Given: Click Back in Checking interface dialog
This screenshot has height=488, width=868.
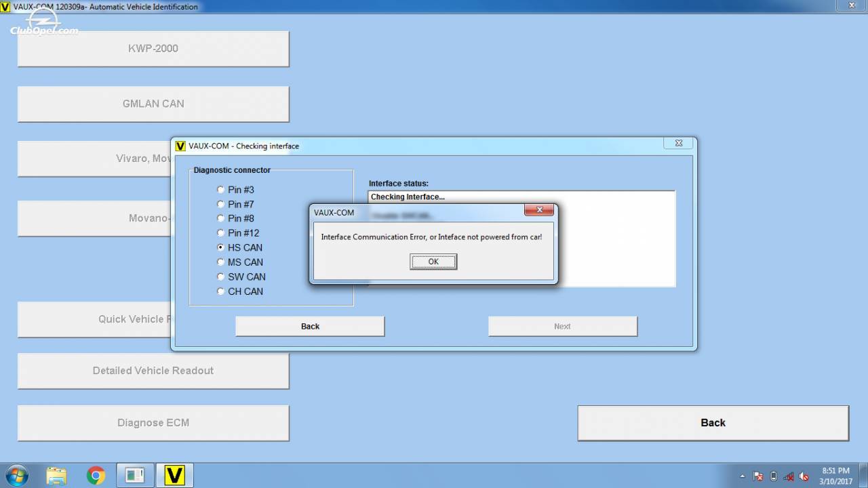Looking at the screenshot, I should click(x=310, y=326).
